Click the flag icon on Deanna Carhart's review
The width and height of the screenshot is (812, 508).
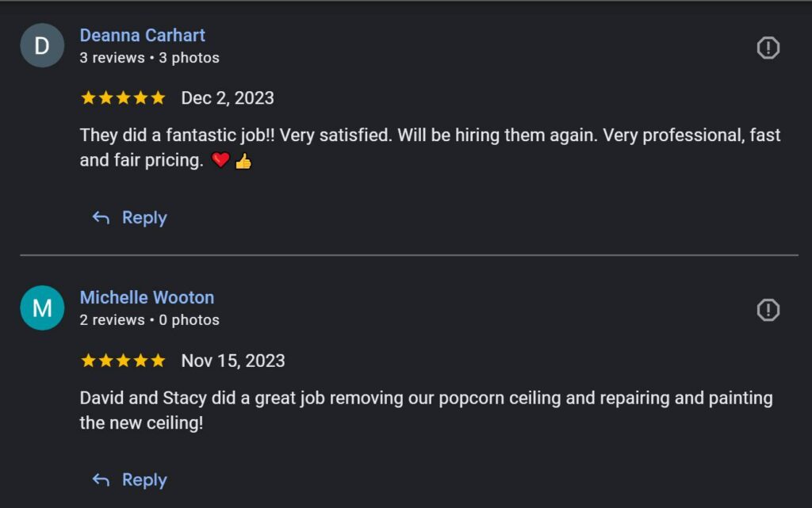click(x=768, y=48)
